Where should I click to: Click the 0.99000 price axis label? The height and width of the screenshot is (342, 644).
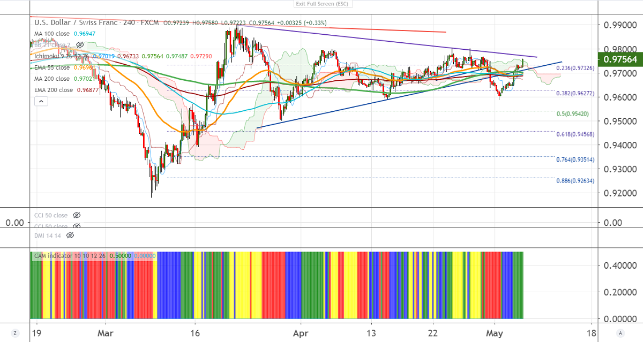(620, 25)
